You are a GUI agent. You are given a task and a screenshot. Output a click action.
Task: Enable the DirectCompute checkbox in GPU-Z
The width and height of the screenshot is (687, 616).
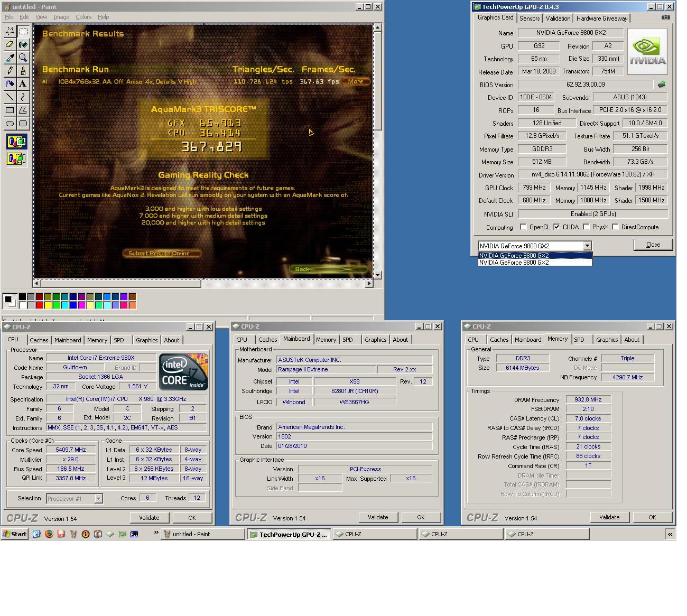click(x=615, y=227)
